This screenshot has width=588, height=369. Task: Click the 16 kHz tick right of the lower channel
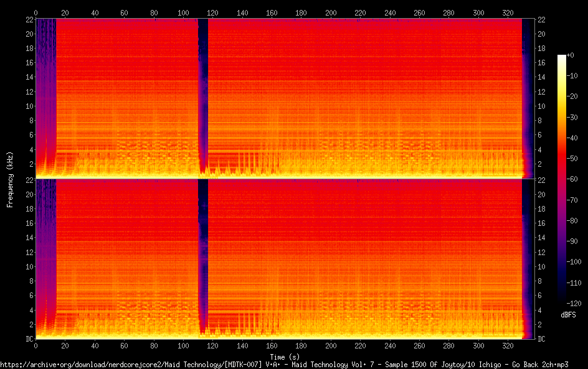point(542,223)
